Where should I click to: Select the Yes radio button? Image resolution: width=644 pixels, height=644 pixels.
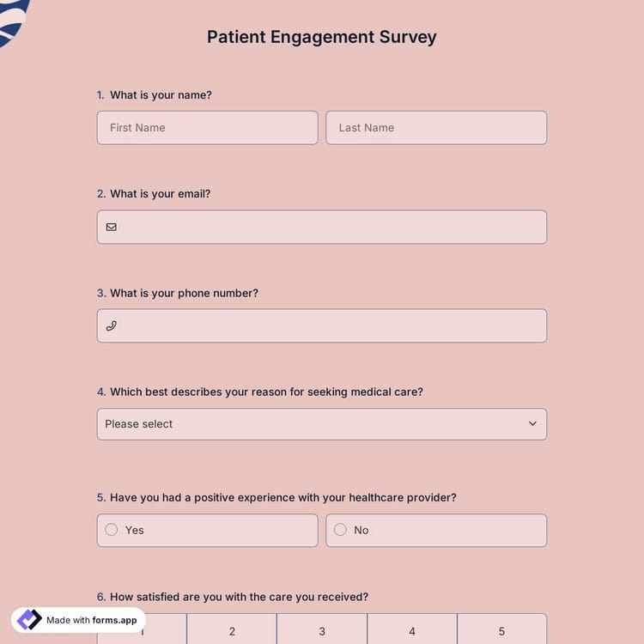coord(112,530)
